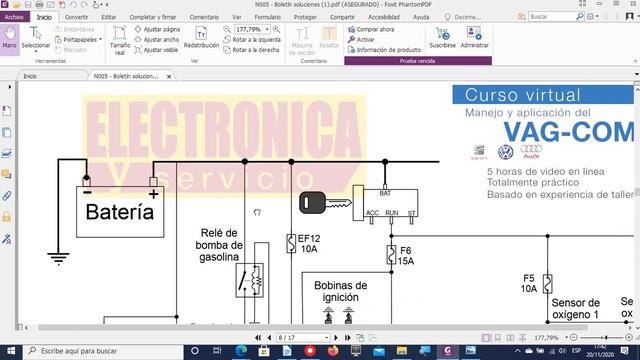
Task: Open the Accesibilidad ribbon tab
Action: [x=384, y=17]
